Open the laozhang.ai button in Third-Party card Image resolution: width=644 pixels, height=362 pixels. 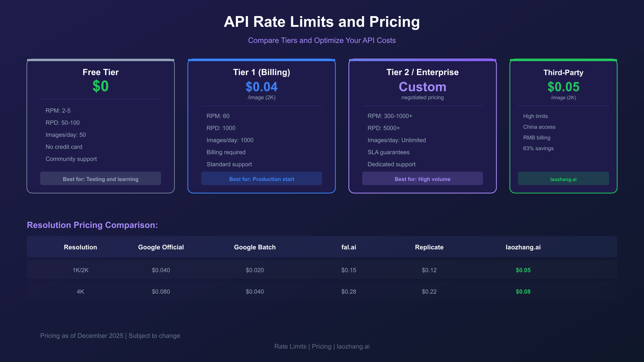pyautogui.click(x=563, y=179)
